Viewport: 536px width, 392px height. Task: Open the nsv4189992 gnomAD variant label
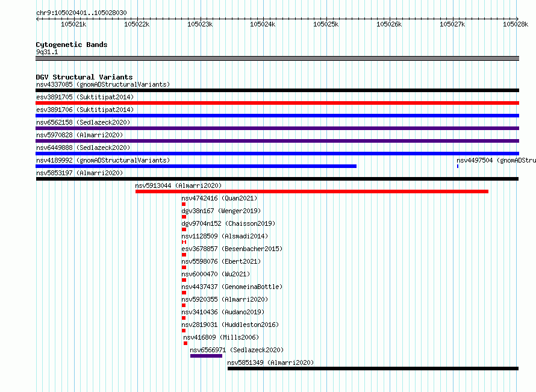(103, 160)
